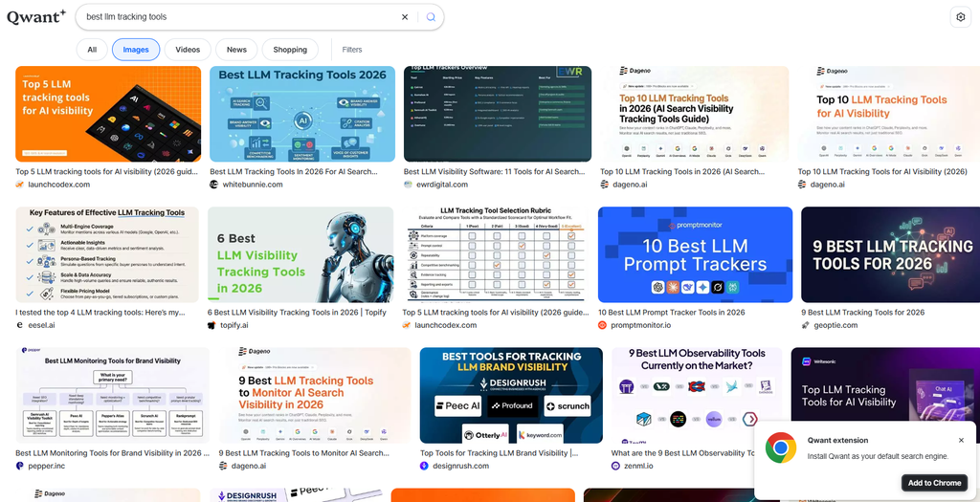The image size is (980, 502).
Task: Expand the Filters option
Action: click(352, 50)
